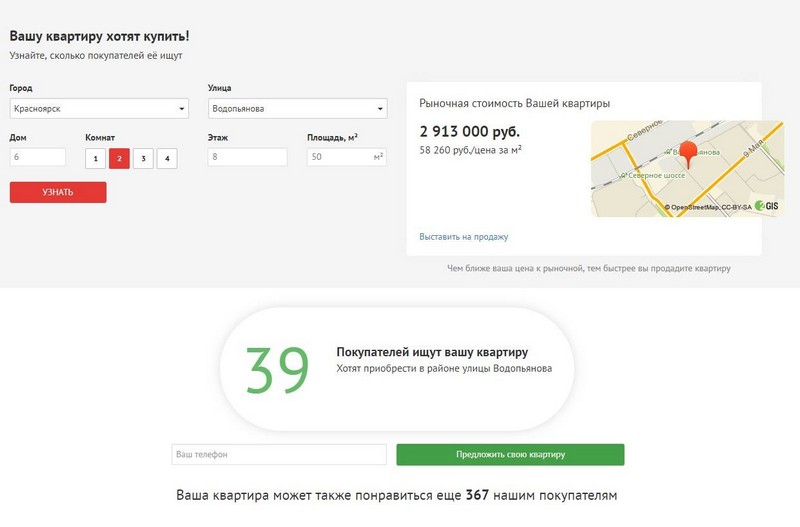This screenshot has height=527, width=800.
Task: Click the dropdown arrow in city field
Action: pos(182,109)
